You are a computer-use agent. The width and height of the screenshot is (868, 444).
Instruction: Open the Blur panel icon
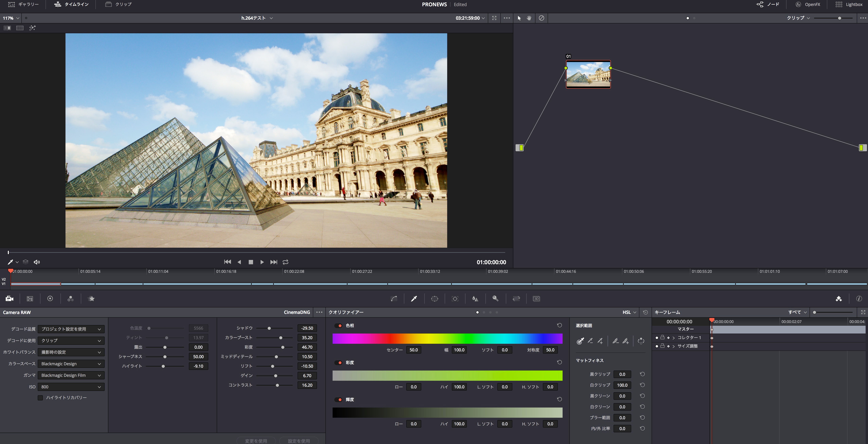point(475,299)
